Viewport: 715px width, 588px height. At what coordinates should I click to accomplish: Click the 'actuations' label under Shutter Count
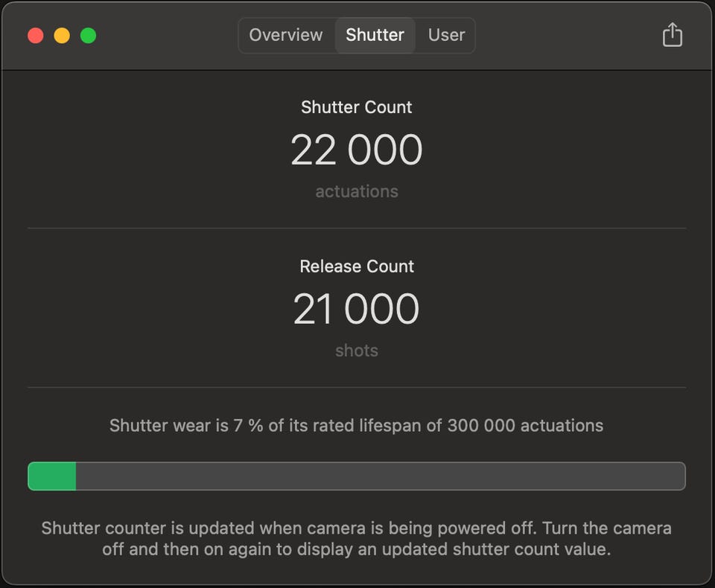click(x=357, y=191)
